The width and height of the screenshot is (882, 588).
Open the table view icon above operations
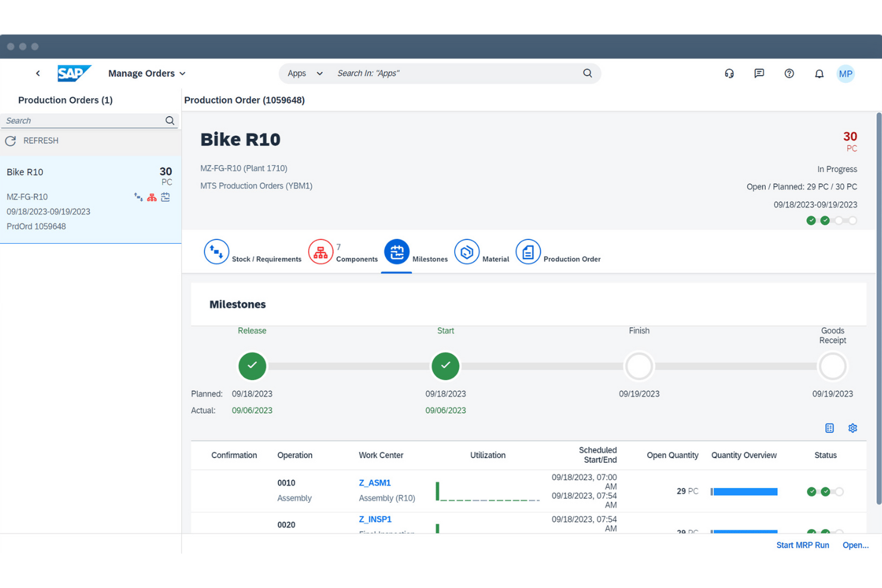[x=830, y=428]
